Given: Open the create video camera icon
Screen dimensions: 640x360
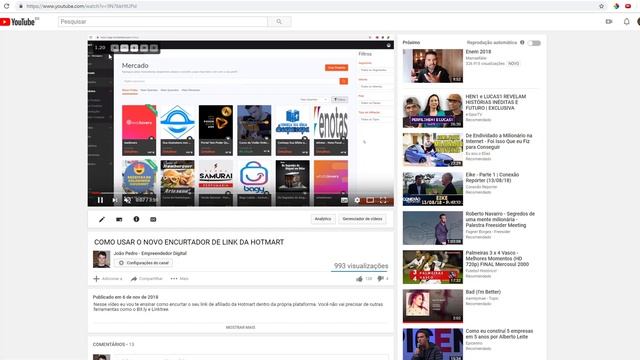Looking at the screenshot, I should pyautogui.click(x=609, y=22).
